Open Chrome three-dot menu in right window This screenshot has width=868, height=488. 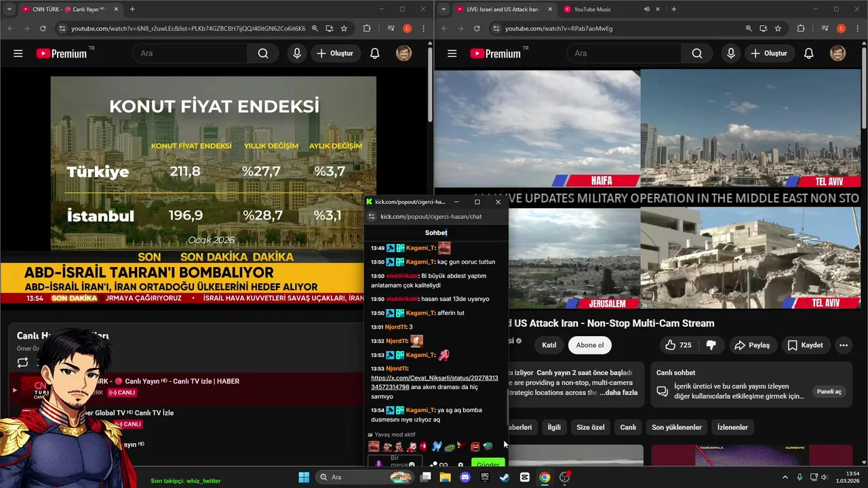coord(858,28)
